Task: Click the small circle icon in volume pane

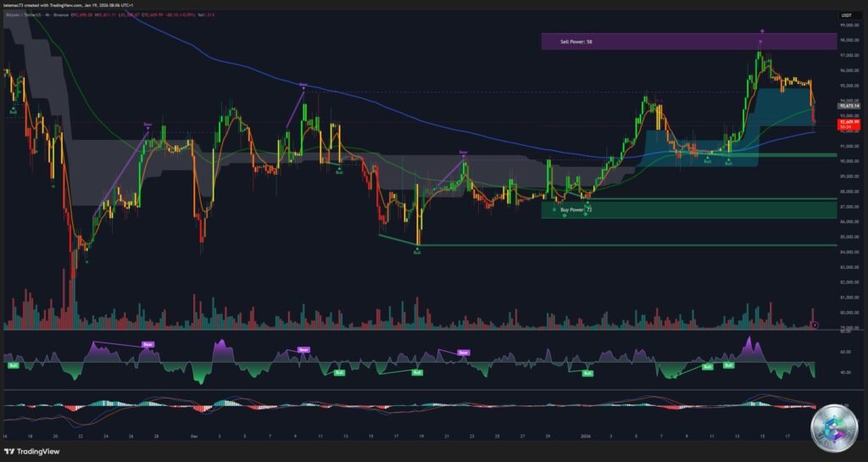Action: pos(815,325)
